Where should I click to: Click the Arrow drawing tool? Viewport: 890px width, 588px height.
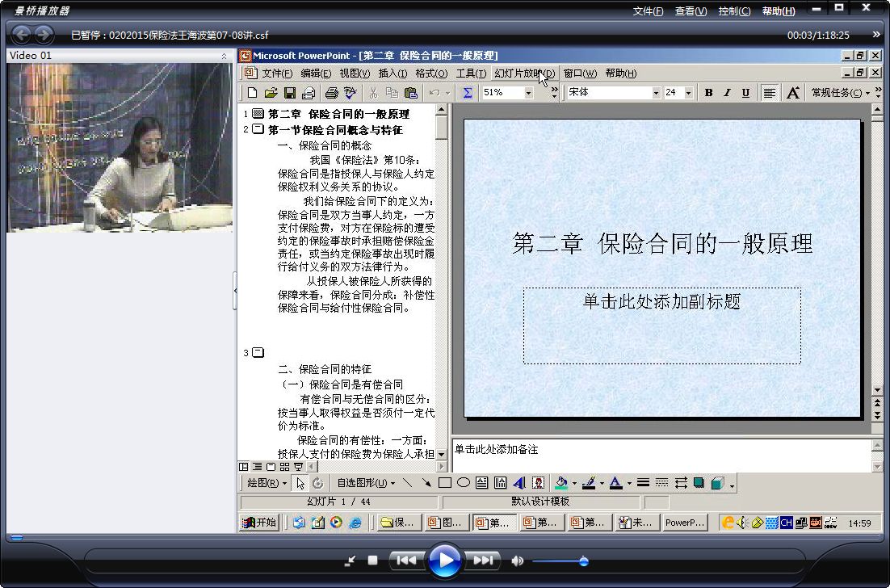click(x=426, y=483)
